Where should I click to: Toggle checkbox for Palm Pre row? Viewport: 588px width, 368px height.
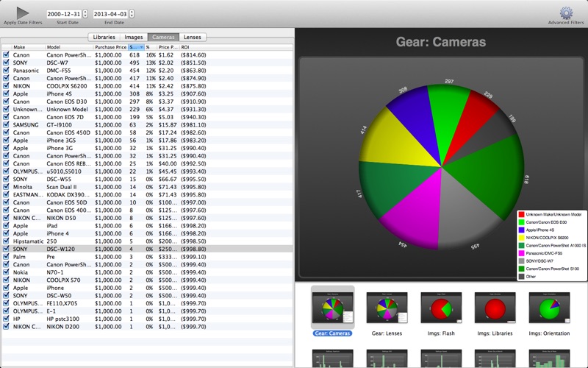(6, 256)
